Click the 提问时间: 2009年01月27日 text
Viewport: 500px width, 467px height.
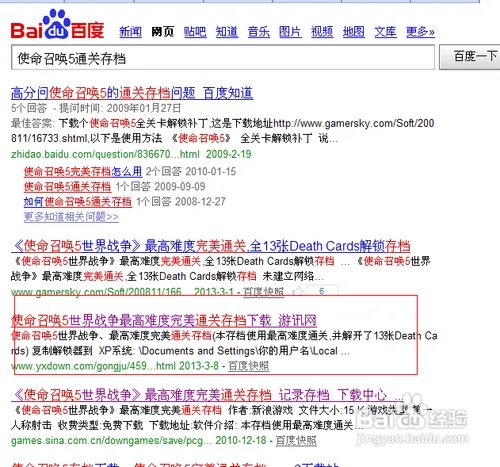point(120,108)
